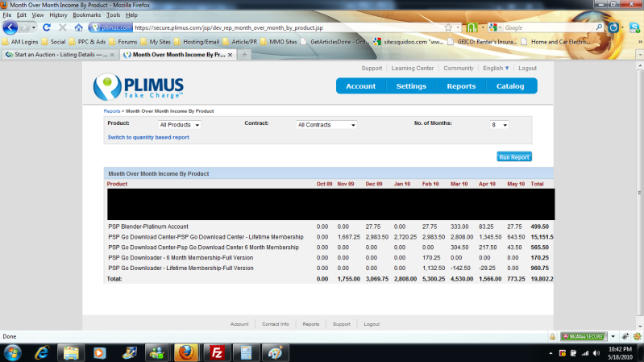Viewport: 644px width, 362px height.
Task: Click the search magnifier icon in Google box
Action: click(599, 27)
